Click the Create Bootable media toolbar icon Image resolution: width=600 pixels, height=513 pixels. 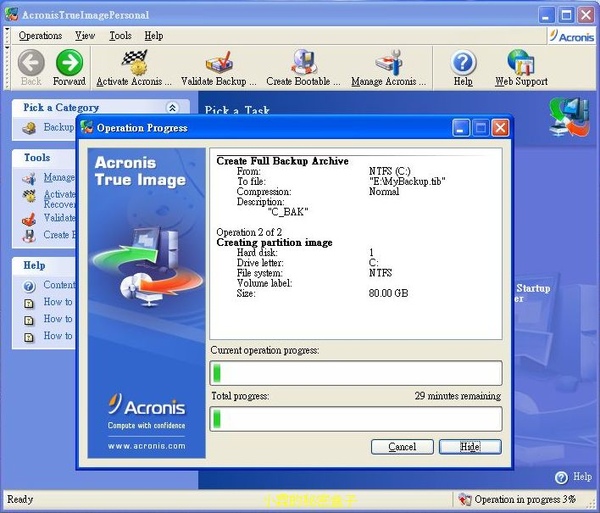[304, 62]
